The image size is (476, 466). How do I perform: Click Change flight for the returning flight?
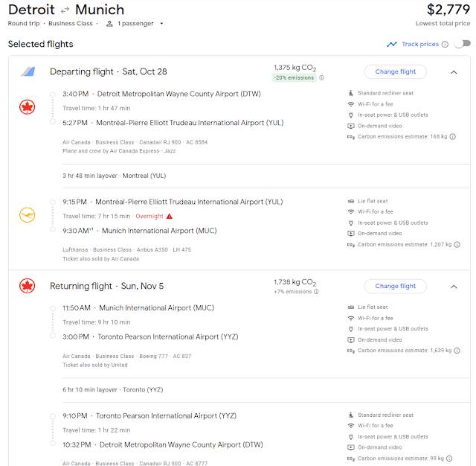tap(395, 286)
